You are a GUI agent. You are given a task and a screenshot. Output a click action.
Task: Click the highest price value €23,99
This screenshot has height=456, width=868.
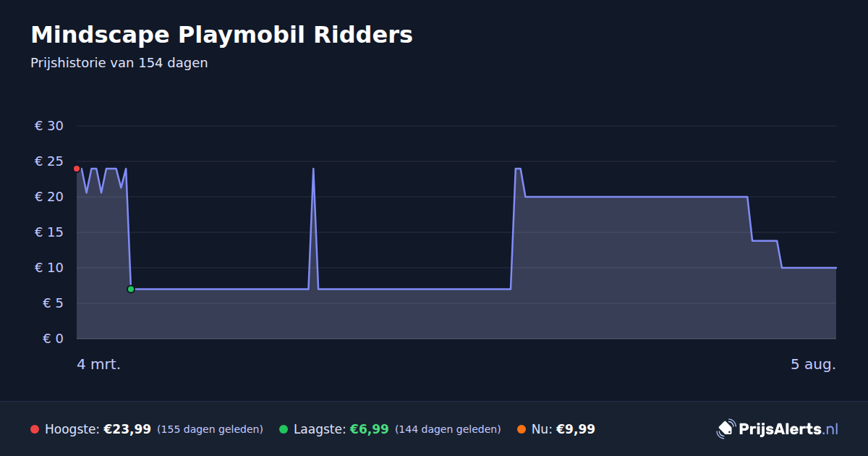[x=127, y=429]
